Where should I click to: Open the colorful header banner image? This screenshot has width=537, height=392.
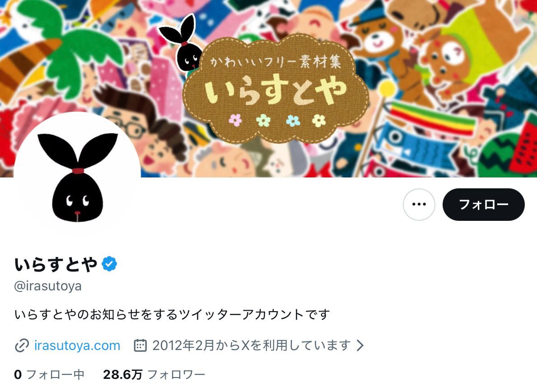[268, 89]
